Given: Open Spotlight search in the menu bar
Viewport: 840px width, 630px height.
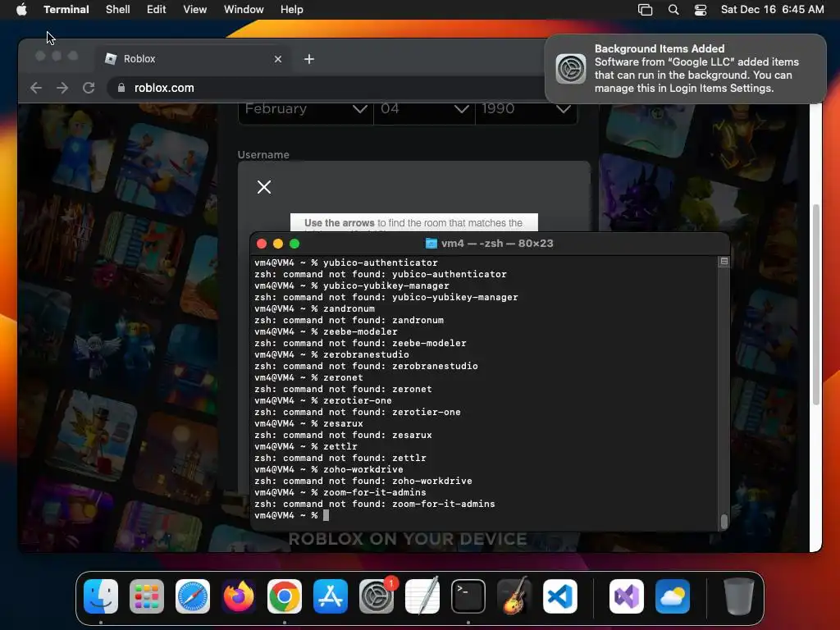Looking at the screenshot, I should tap(673, 9).
